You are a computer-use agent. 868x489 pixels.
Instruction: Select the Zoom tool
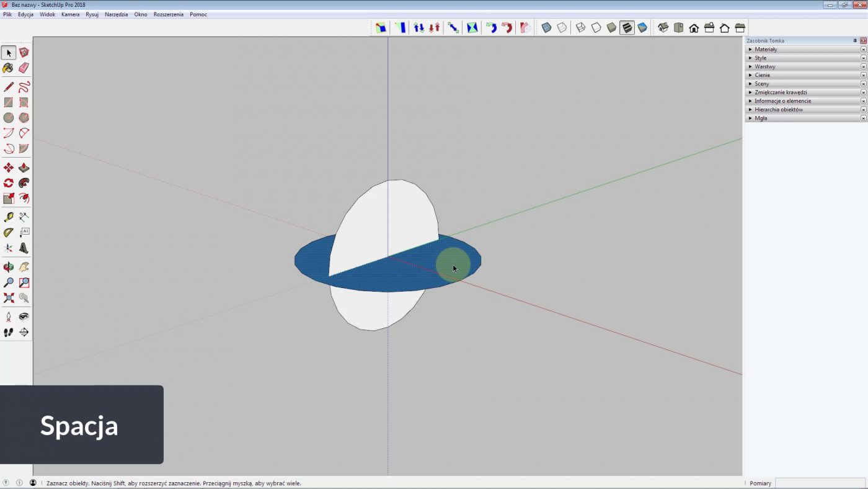tap(8, 282)
